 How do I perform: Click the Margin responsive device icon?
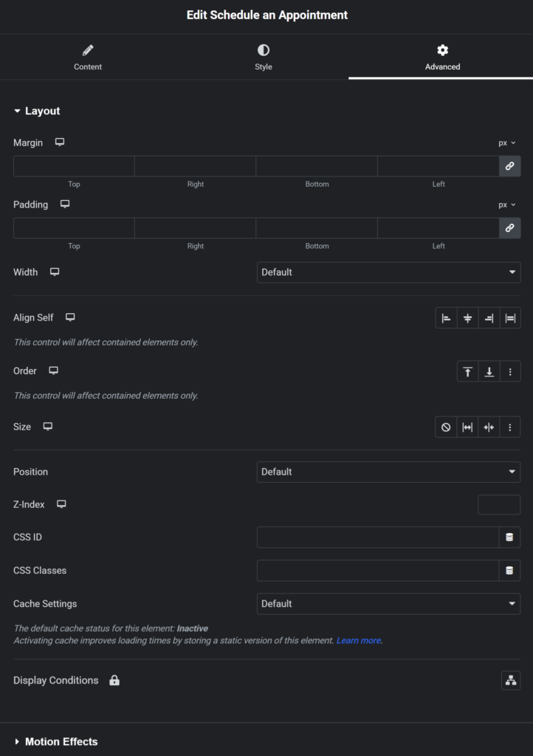tap(60, 142)
